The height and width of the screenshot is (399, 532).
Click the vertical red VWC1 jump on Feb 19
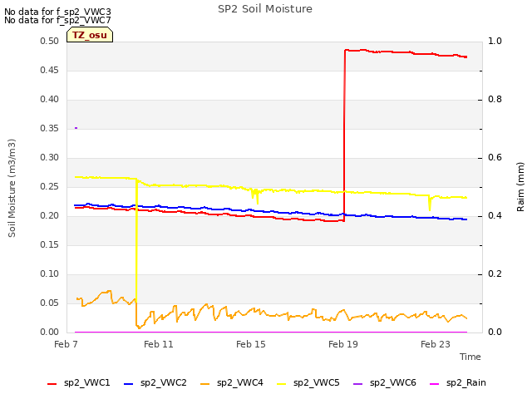(344, 135)
